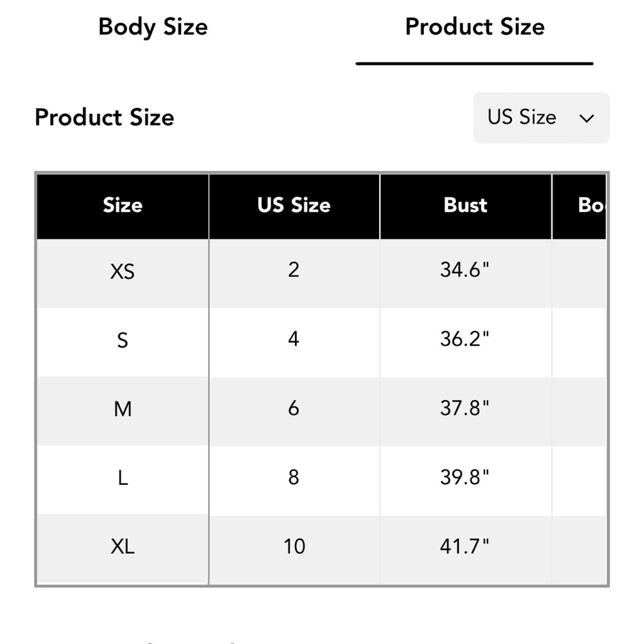
Task: Click the 37.8" bust measurement cell
Action: click(466, 411)
